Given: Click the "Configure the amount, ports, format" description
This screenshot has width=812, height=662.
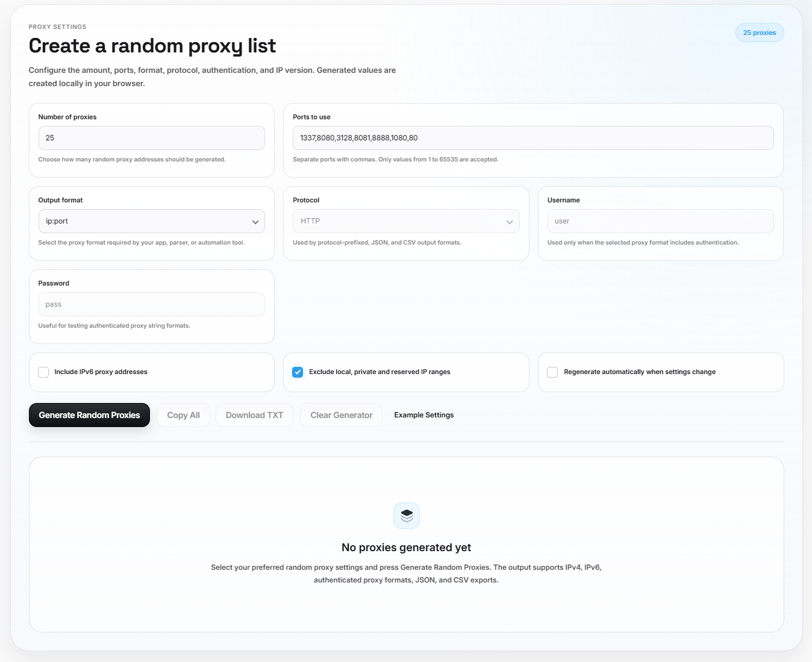Looking at the screenshot, I should coord(213,77).
